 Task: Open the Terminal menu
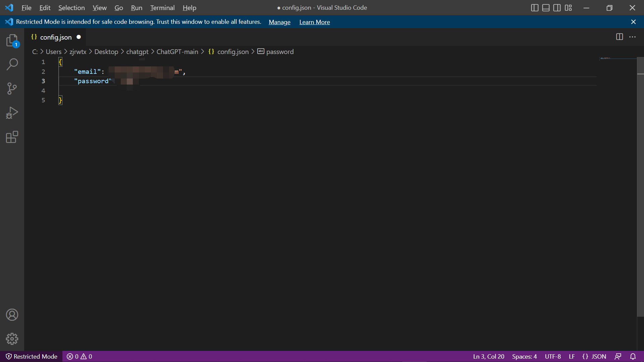(162, 8)
